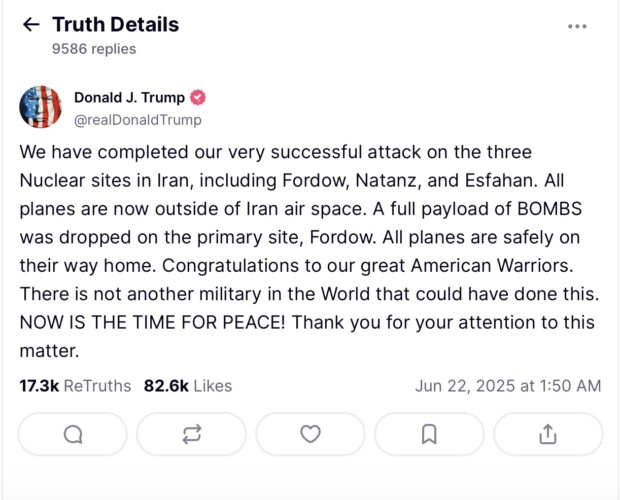Click the reply speech bubble icon
This screenshot has width=620, height=500.
tap(73, 434)
